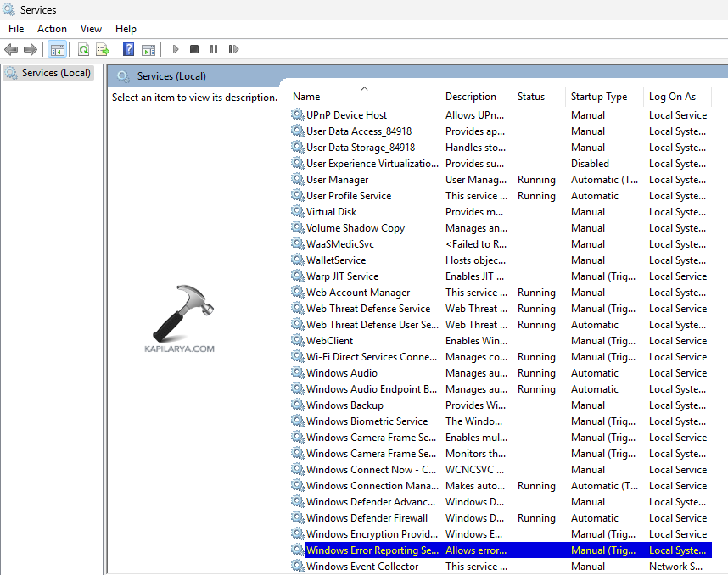
Task: Toggle the Show/Hide Action Pane icon
Action: tap(148, 50)
